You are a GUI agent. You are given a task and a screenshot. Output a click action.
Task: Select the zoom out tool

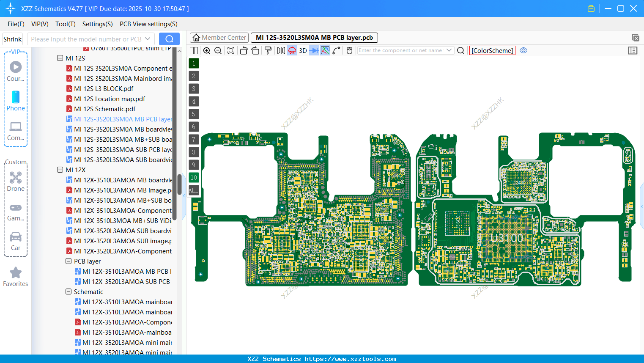[x=218, y=50]
